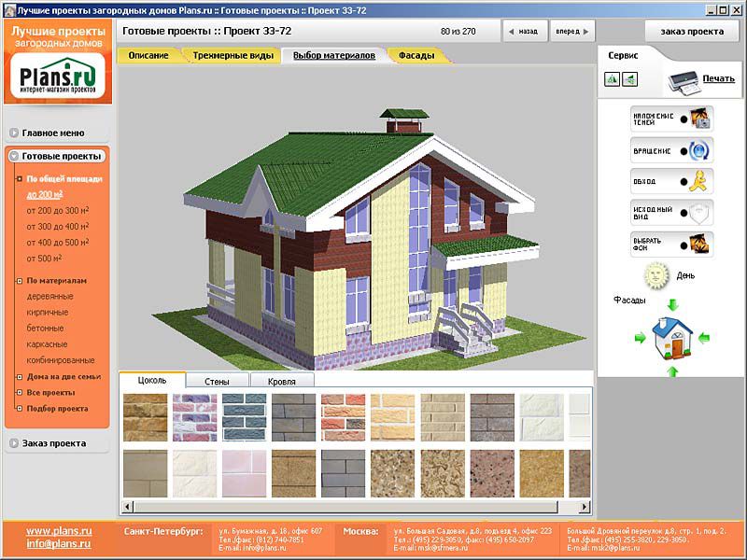Expand the Главное меню section
The image size is (747, 560).
[56, 133]
